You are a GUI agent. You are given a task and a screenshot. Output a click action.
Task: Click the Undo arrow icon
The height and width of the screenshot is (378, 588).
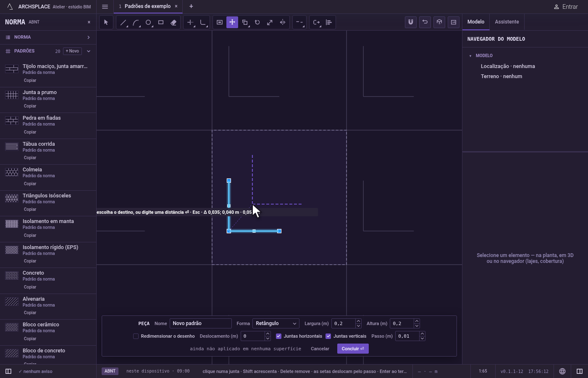click(x=425, y=22)
